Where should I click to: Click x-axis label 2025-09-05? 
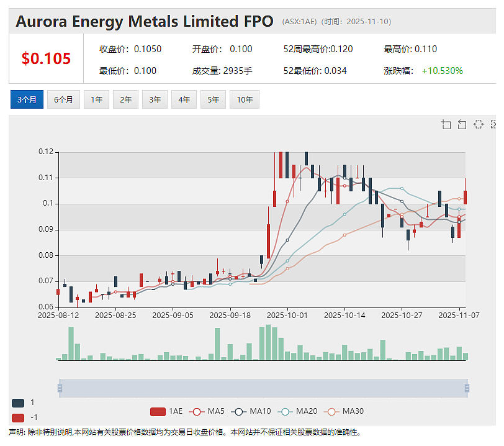[x=173, y=316]
